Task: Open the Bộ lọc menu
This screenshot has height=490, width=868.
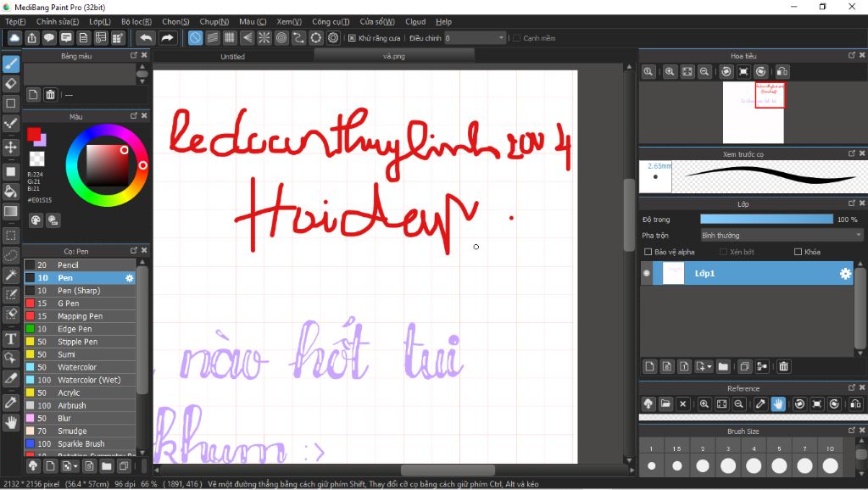Action: (136, 21)
